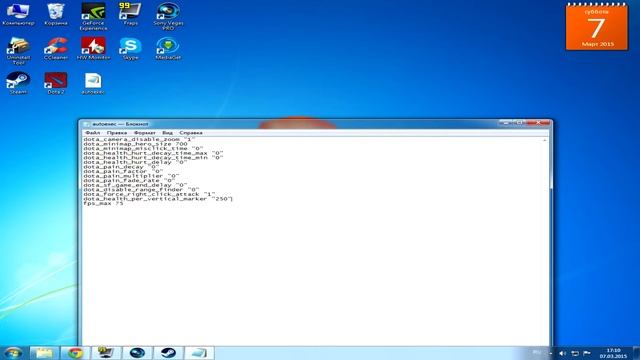Click the dota_pain_factor line
The height and width of the screenshot is (360, 640).
tap(123, 171)
